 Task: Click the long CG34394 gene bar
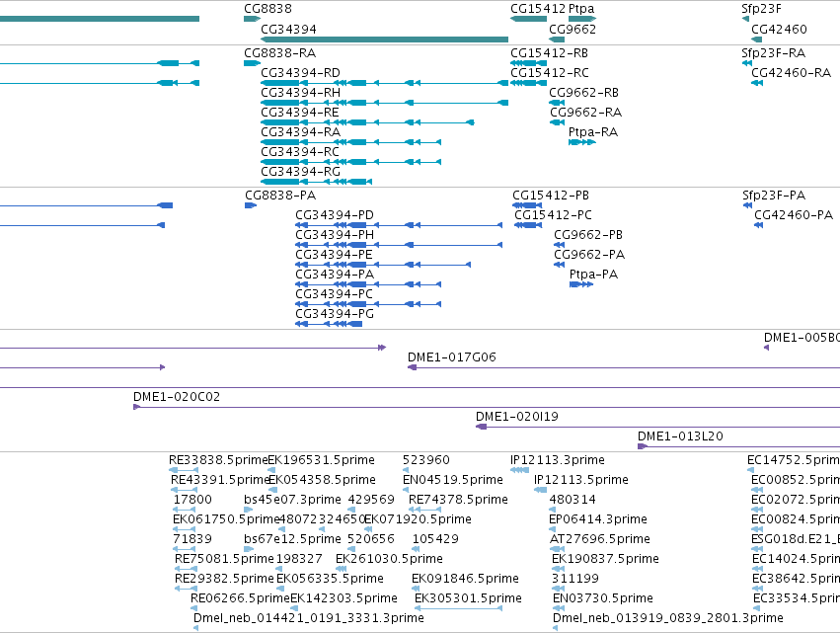(x=384, y=40)
